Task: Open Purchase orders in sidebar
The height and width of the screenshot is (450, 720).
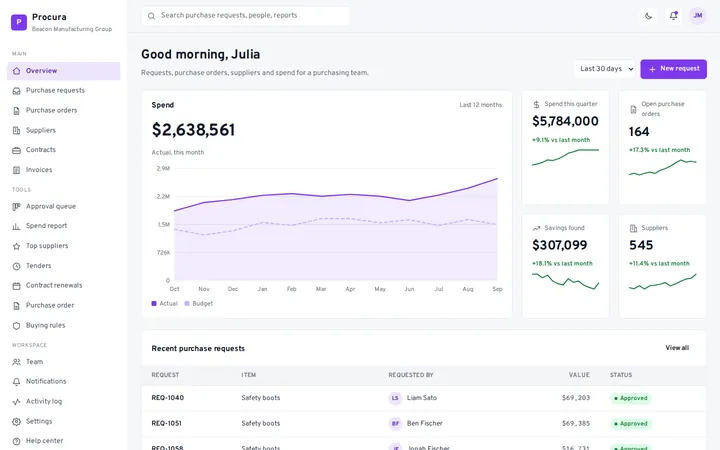Action: [x=64, y=111]
